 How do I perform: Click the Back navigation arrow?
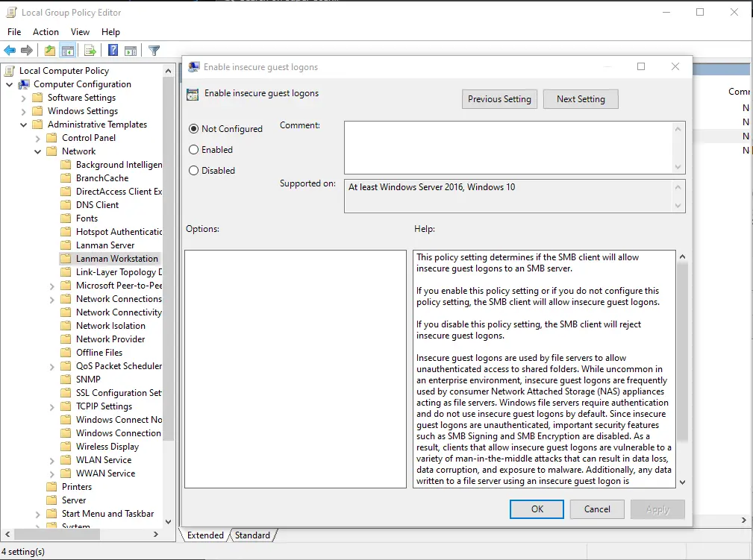pyautogui.click(x=9, y=50)
